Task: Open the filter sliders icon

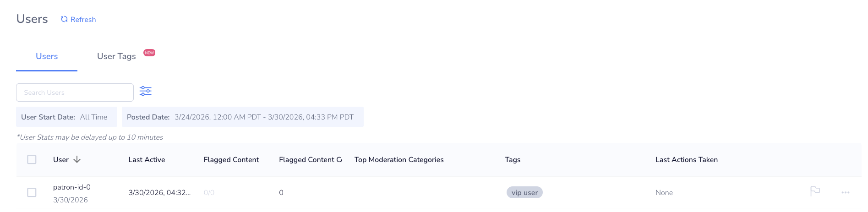Action: (146, 91)
